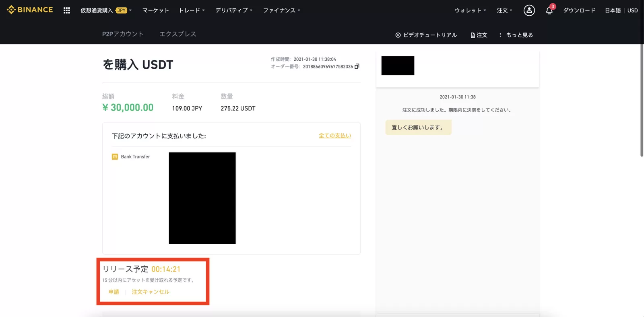Click the chat timestamp 2021-01-30 11:38
This screenshot has height=317, width=644.
458,97
